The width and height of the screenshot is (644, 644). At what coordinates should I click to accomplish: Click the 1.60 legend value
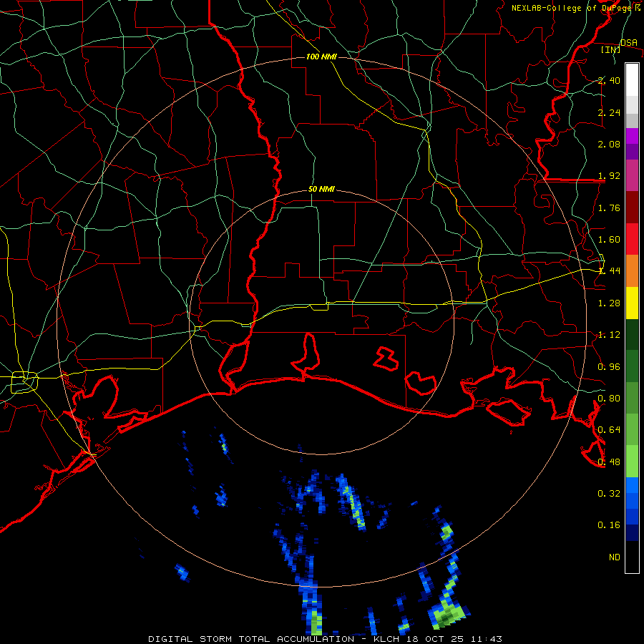(x=609, y=240)
